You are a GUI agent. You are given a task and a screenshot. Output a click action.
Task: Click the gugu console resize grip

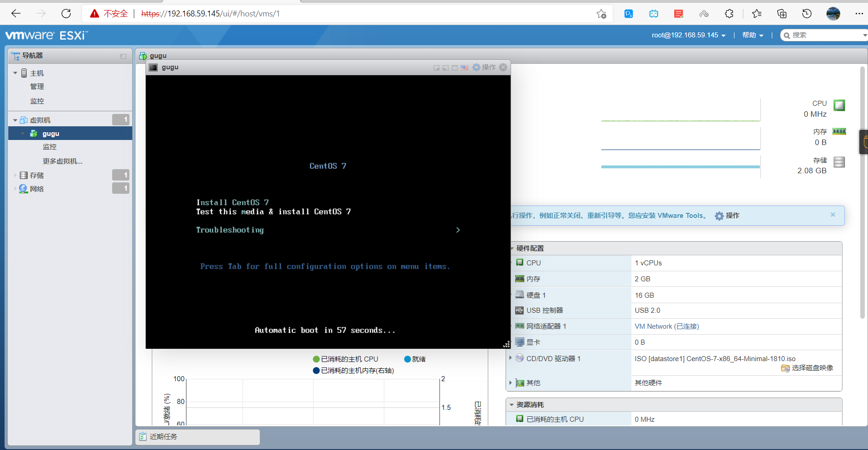click(506, 345)
